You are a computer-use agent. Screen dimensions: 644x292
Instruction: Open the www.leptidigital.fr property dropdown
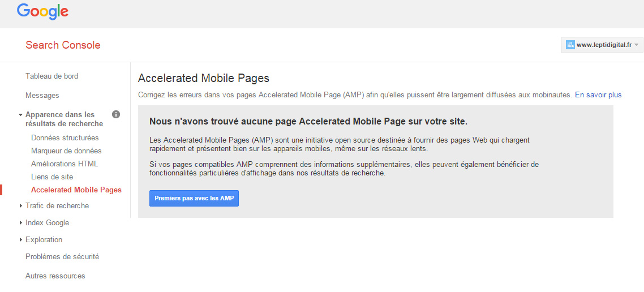click(x=602, y=45)
